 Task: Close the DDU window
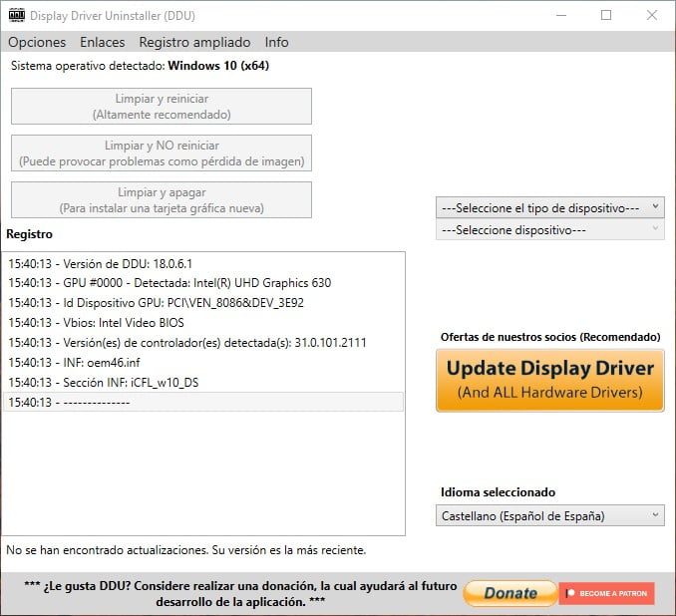coord(652,15)
